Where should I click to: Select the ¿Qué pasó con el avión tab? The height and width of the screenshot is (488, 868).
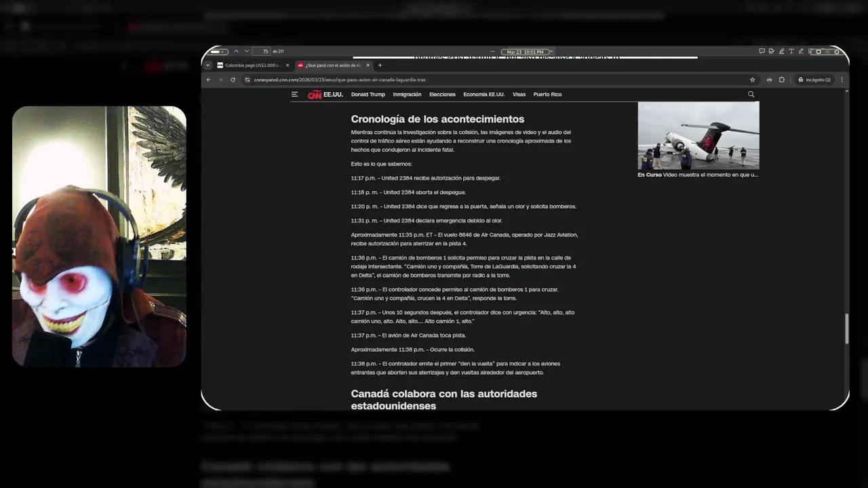[334, 65]
